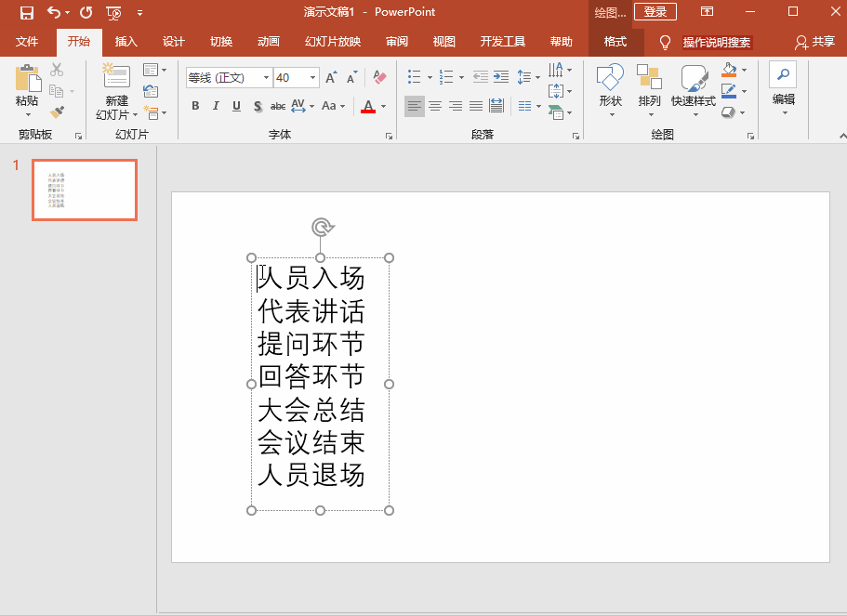Open the 动画 ribbon tab
The image size is (847, 616).
269,42
